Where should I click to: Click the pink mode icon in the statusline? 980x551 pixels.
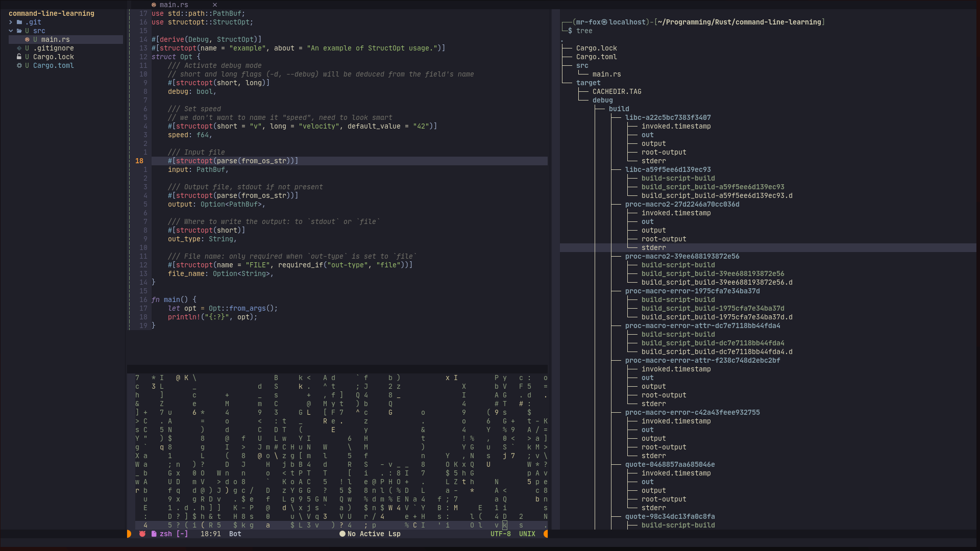pyautogui.click(x=142, y=534)
